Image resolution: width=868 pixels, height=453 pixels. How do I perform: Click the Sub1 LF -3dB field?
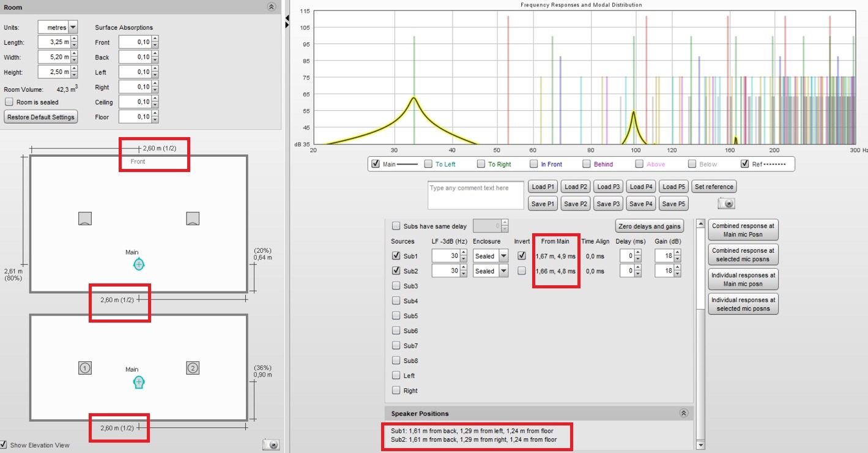[445, 256]
